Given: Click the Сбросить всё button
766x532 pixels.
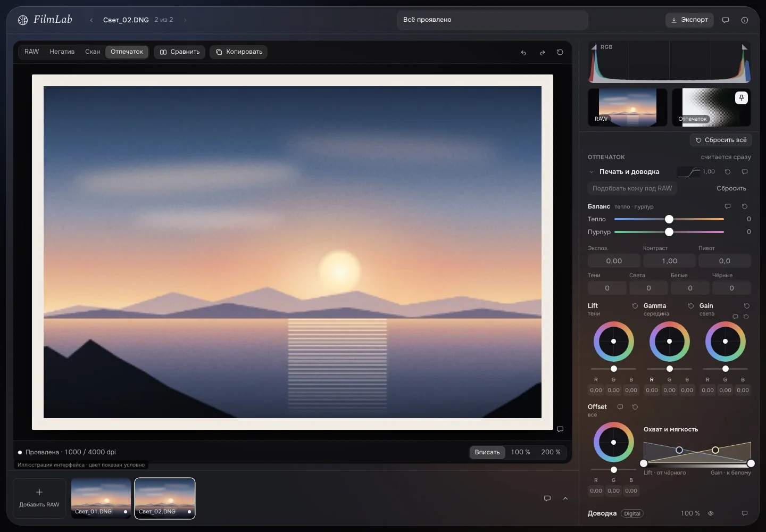Looking at the screenshot, I should tap(721, 140).
